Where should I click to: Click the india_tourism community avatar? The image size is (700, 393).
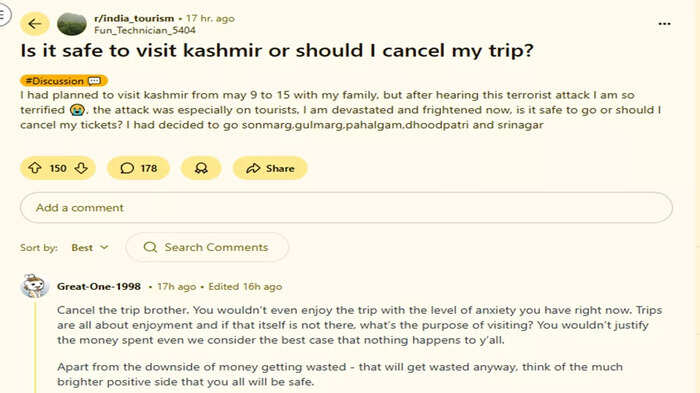point(72,24)
